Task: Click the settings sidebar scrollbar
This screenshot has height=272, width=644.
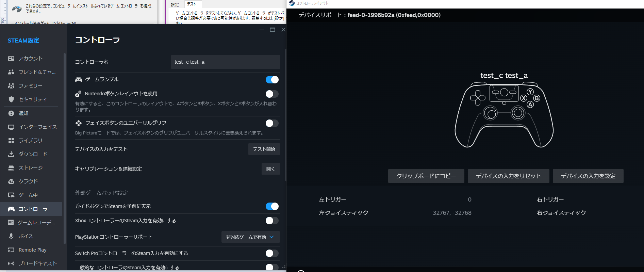Action: (65, 148)
